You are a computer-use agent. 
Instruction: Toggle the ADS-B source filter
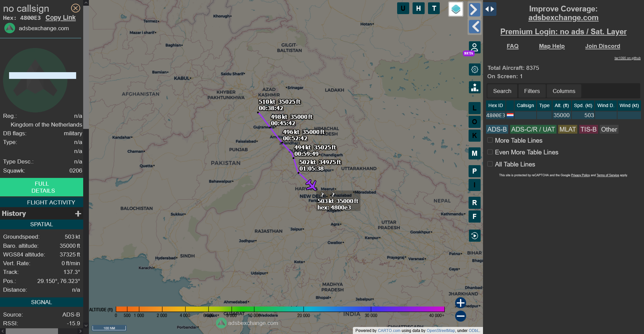[497, 129]
